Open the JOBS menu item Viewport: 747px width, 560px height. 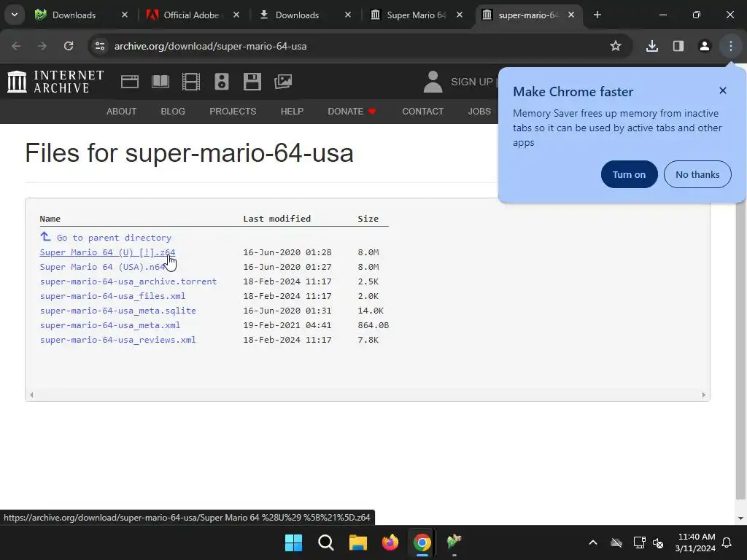point(479,112)
